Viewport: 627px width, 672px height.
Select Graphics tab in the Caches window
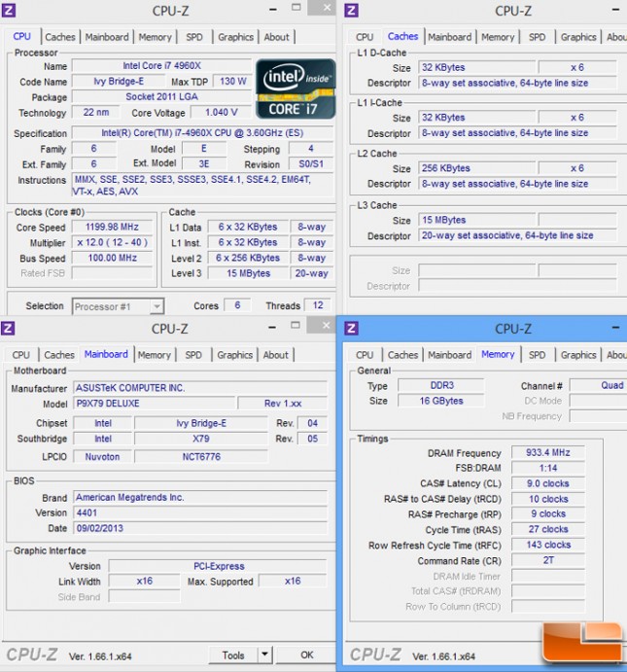[x=578, y=37]
